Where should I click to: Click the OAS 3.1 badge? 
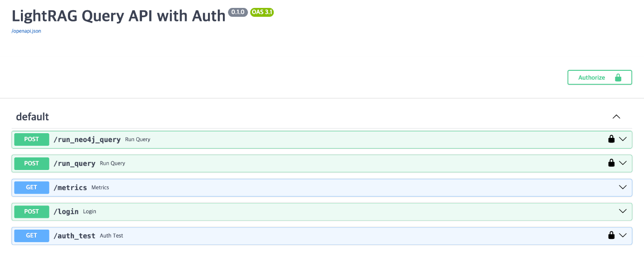(x=262, y=12)
